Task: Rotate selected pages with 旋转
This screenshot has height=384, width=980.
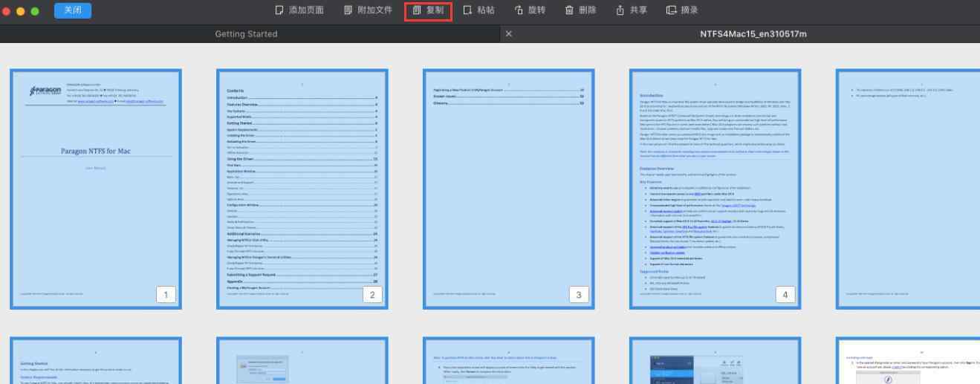Action: pos(530,10)
